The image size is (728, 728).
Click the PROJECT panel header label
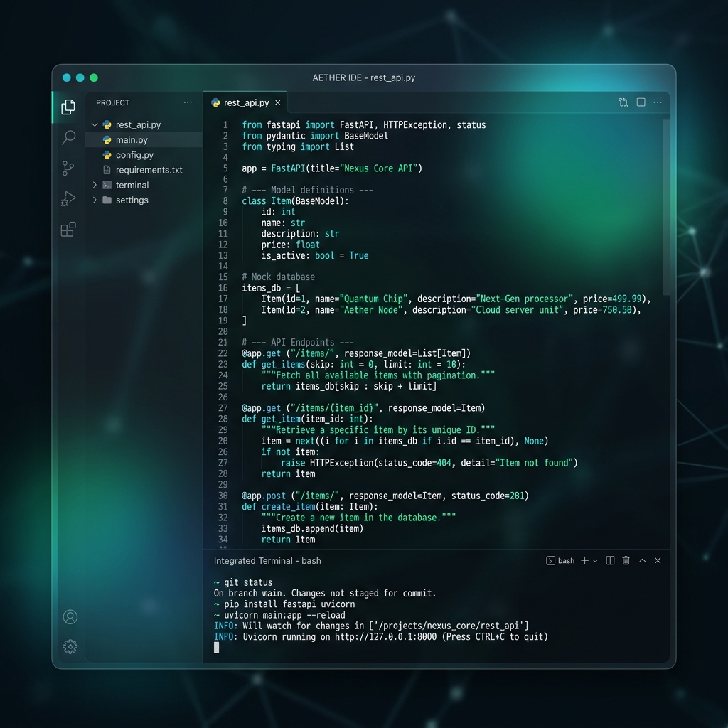(113, 102)
